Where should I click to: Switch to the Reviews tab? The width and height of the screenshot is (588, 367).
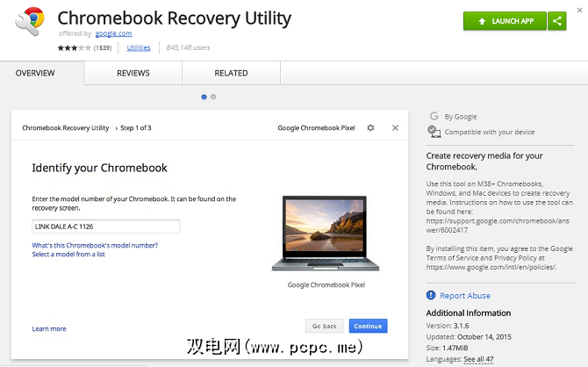click(x=133, y=73)
